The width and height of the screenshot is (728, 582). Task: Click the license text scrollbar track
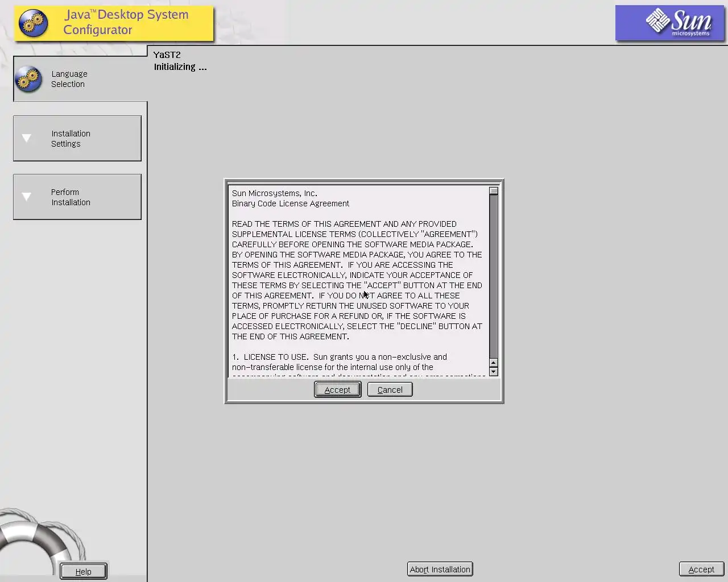click(x=494, y=276)
